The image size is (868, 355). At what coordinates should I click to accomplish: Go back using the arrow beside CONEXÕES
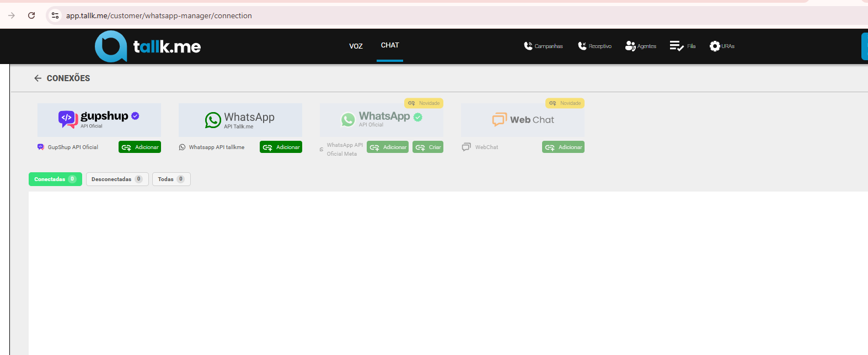37,78
